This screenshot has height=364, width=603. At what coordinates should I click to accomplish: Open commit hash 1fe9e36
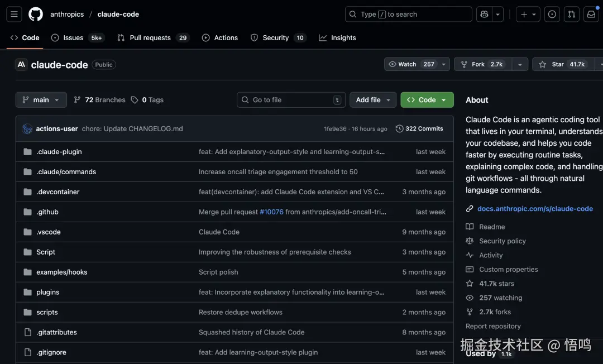tap(335, 129)
